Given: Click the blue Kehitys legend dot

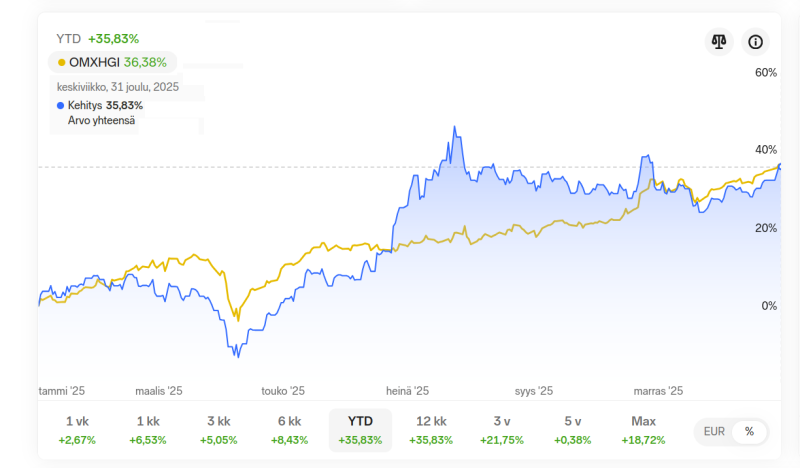Looking at the screenshot, I should click(x=61, y=105).
